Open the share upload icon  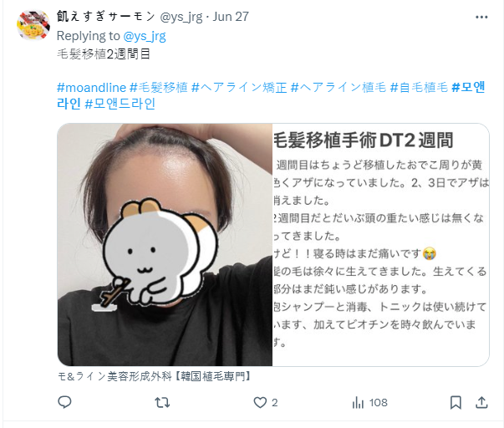[481, 402]
